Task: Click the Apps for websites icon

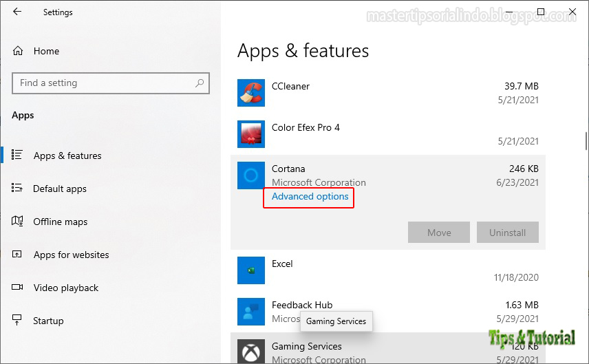Action: coord(17,255)
